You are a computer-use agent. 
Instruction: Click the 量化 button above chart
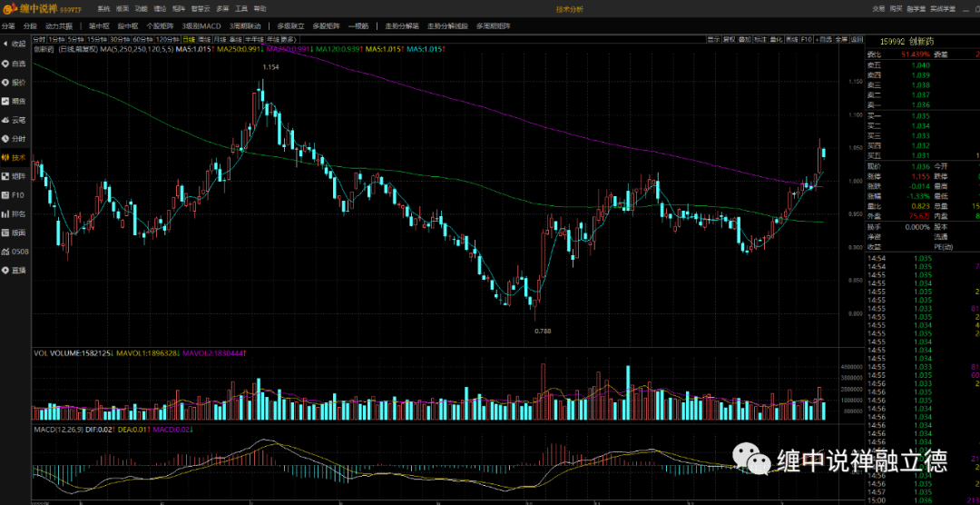coord(777,39)
